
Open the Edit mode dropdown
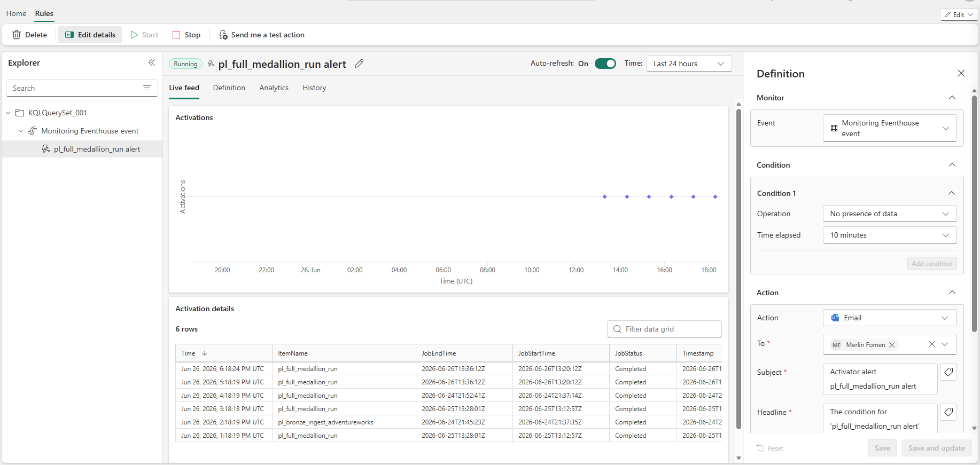[x=959, y=14]
